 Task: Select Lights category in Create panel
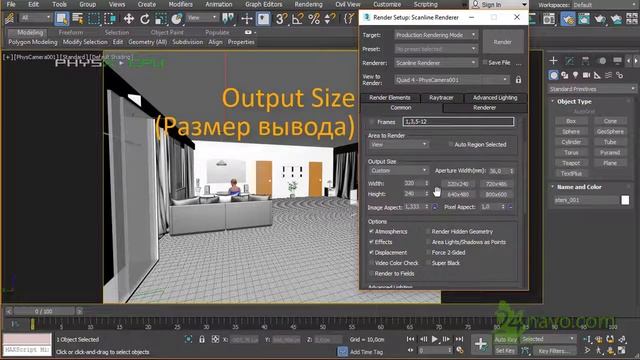(x=576, y=75)
